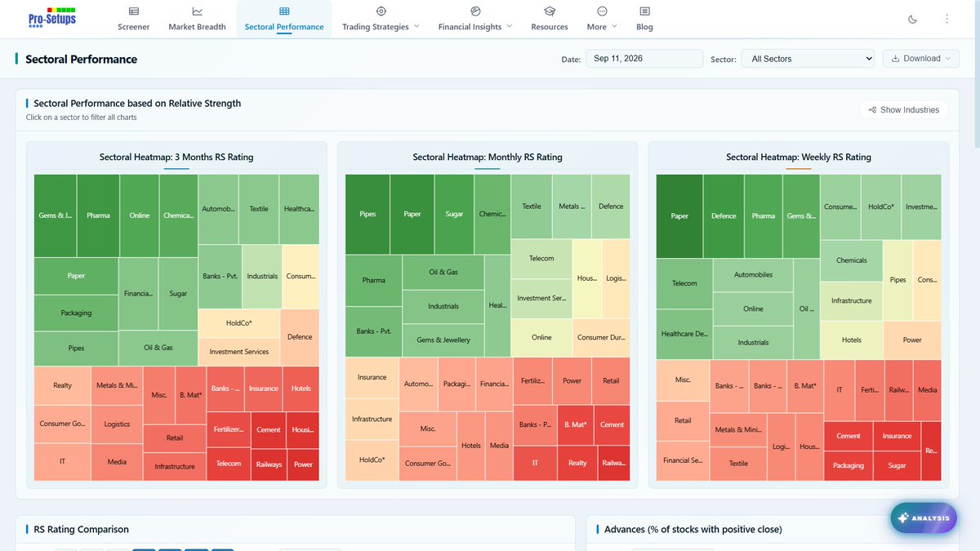Click Healthcare De... in Weekly heatmap
This screenshot has width=980, height=551.
click(x=684, y=334)
